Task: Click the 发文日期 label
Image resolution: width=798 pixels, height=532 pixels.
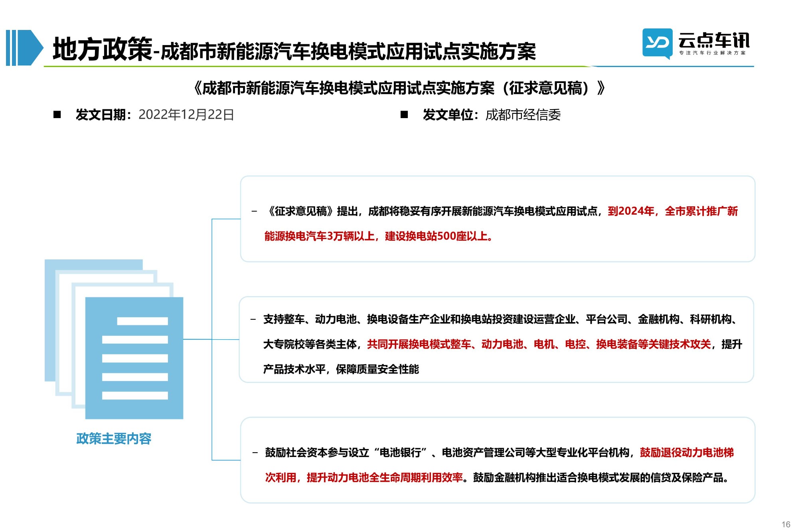Action: coord(103,115)
